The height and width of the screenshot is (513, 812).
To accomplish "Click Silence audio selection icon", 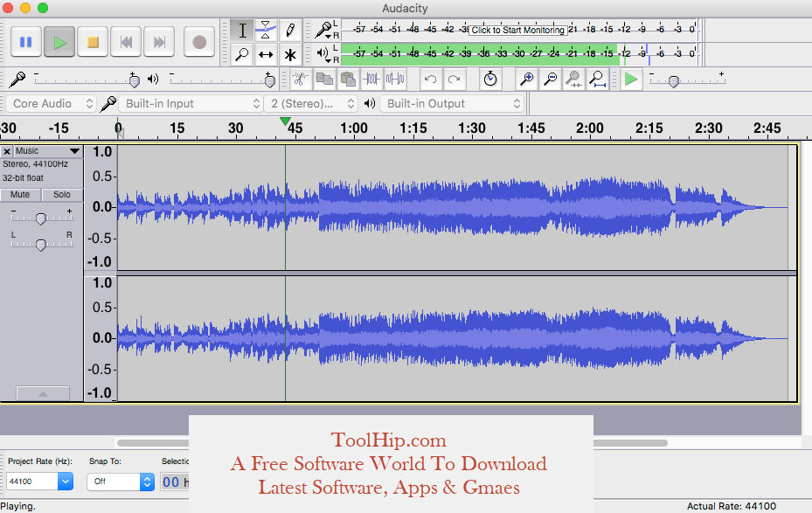I will click(x=395, y=80).
